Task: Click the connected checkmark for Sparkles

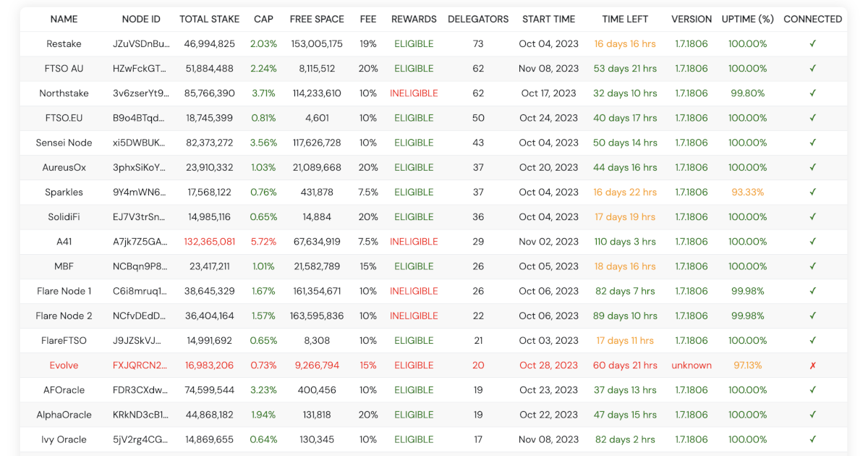Action: pyautogui.click(x=812, y=192)
